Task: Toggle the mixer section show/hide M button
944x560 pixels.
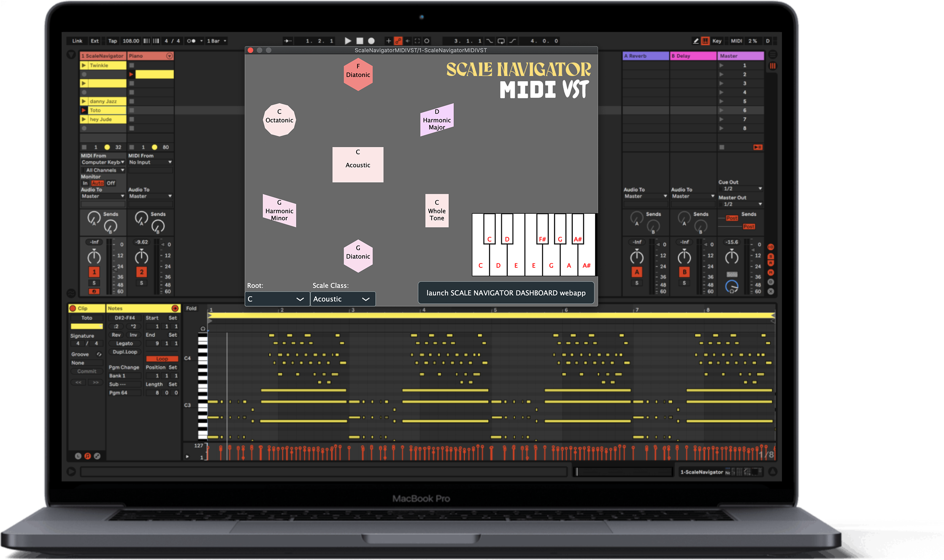Action: click(x=771, y=272)
